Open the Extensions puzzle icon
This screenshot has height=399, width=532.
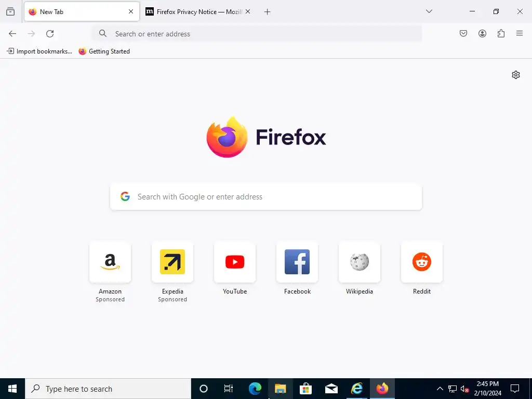point(501,33)
